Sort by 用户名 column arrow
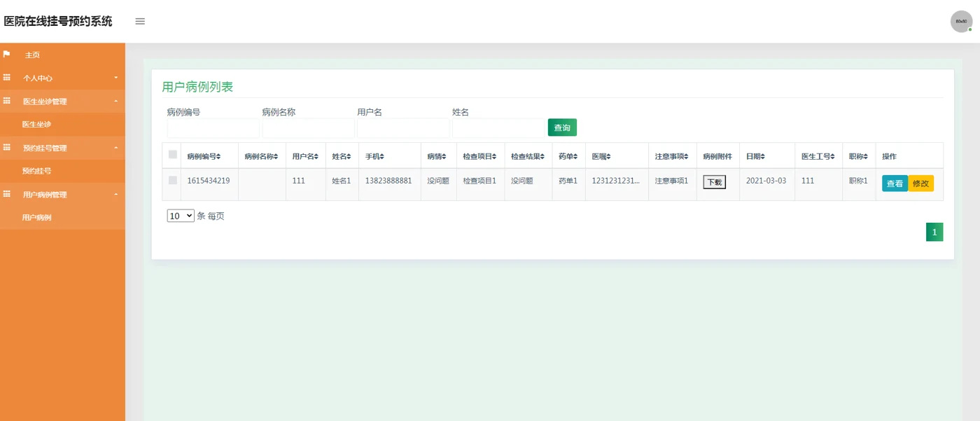980x421 pixels. [317, 157]
